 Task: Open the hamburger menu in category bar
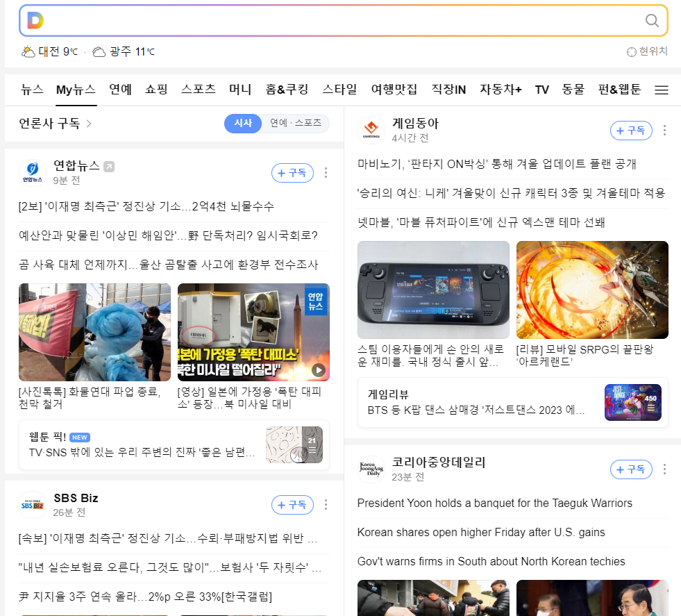(661, 90)
